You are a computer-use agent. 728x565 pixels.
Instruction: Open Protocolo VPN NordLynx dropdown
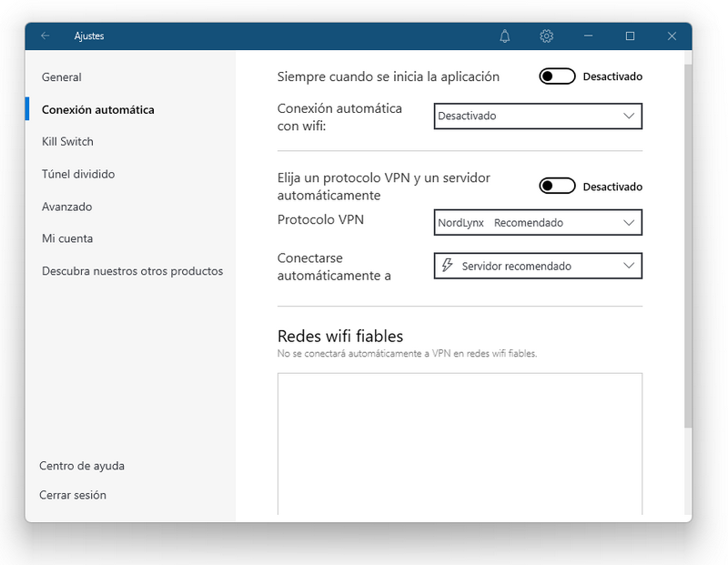click(538, 222)
